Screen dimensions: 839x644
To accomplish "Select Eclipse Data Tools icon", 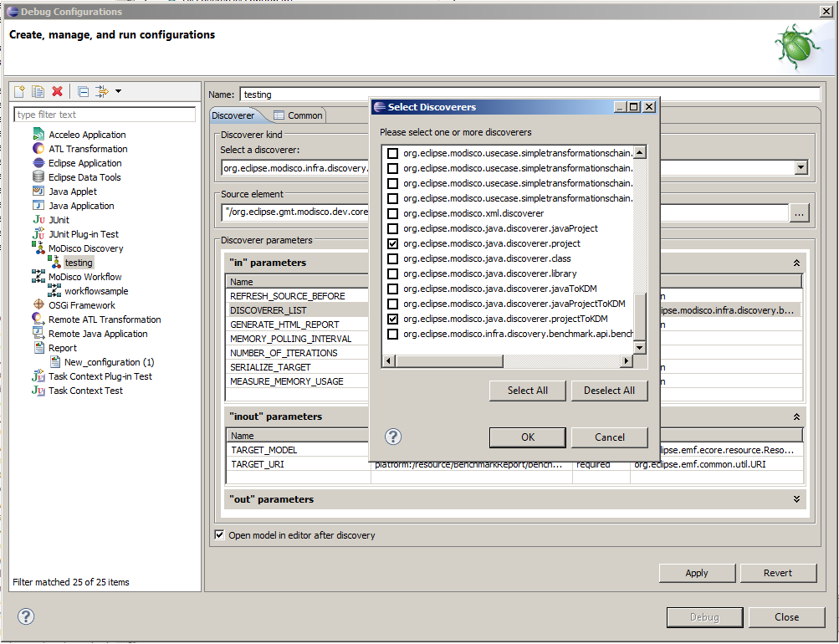I will coord(38,177).
